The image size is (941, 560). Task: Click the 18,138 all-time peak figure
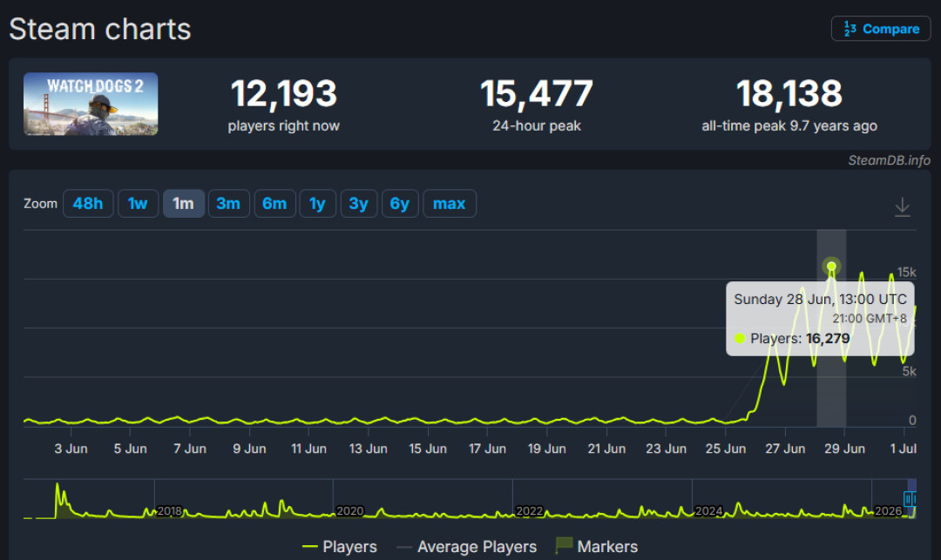coord(789,93)
